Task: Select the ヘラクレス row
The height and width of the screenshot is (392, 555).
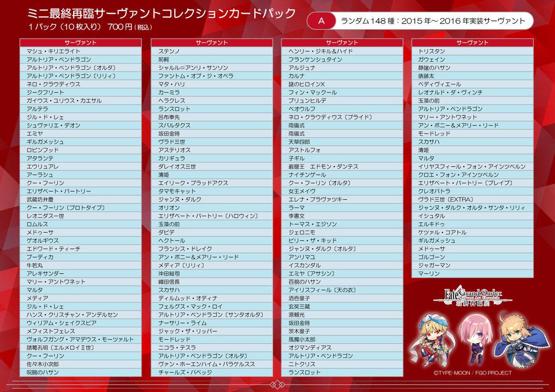Action: [211, 100]
